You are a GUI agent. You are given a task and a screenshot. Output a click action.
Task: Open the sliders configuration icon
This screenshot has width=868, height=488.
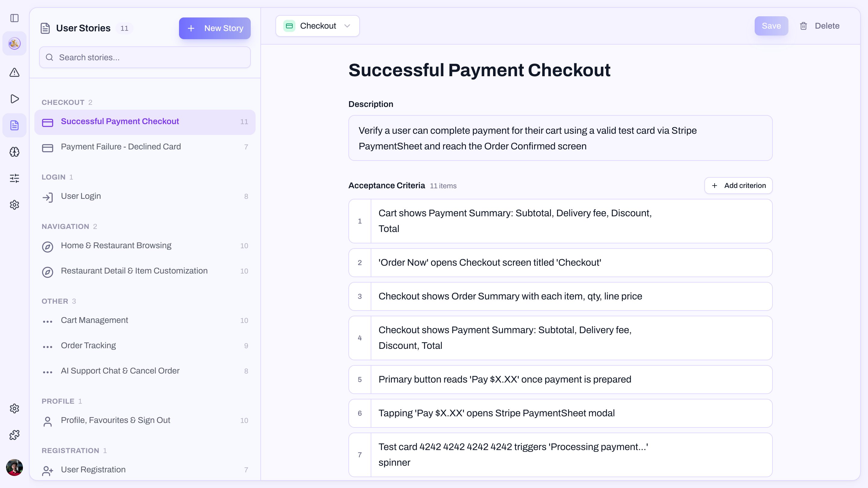pyautogui.click(x=14, y=178)
